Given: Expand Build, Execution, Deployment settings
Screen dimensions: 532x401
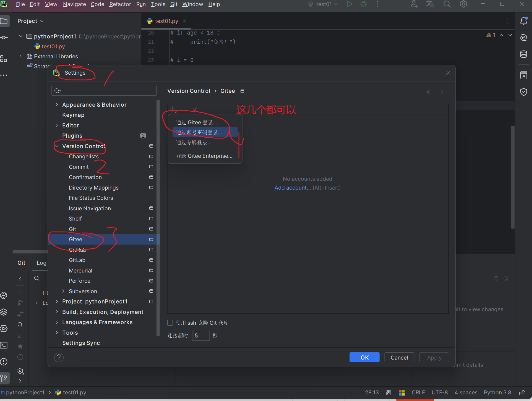Looking at the screenshot, I should coord(57,312).
